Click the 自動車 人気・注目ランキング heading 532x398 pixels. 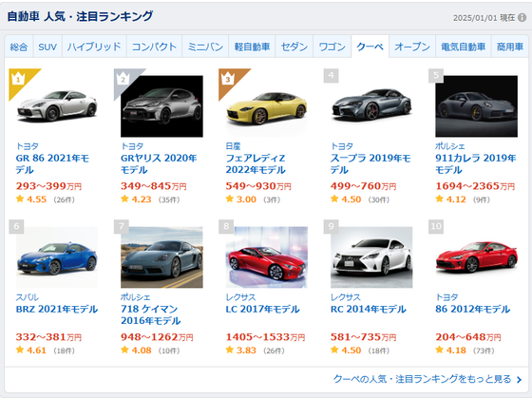point(80,16)
